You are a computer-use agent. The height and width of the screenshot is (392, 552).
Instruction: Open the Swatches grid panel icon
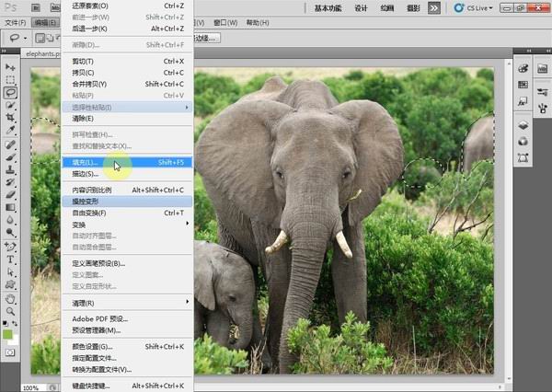[x=523, y=84]
